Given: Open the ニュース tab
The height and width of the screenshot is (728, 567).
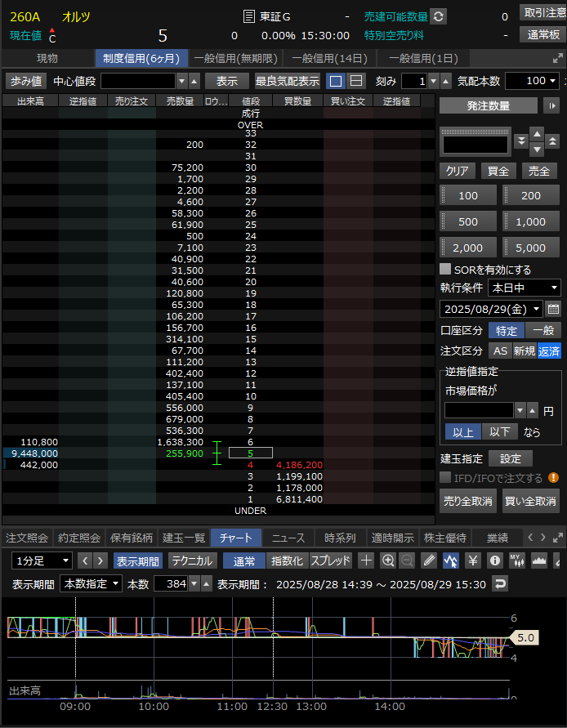Looking at the screenshot, I should point(288,538).
